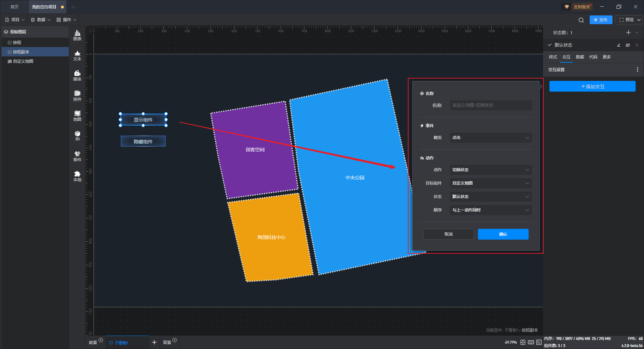Image resolution: width=644 pixels, height=349 pixels.
Task: Open the 控件 controls panel
Action: 77,96
